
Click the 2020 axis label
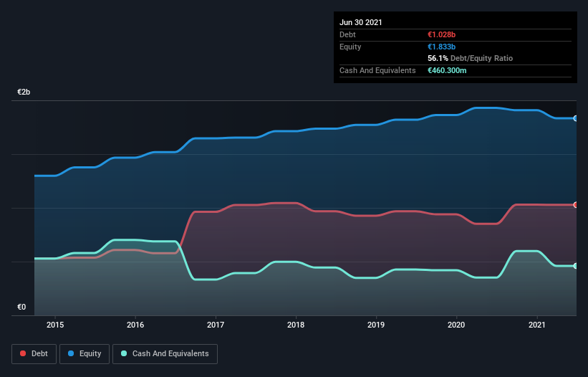point(456,325)
